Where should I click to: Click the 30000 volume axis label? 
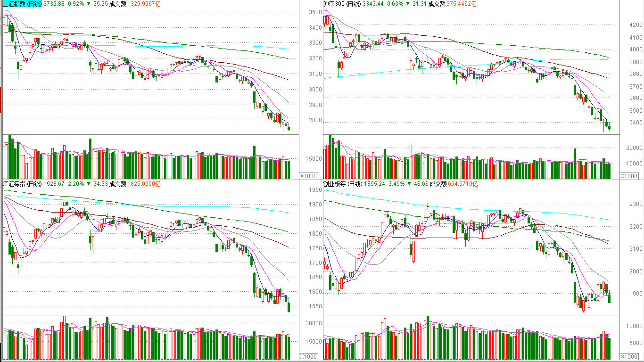point(314,324)
